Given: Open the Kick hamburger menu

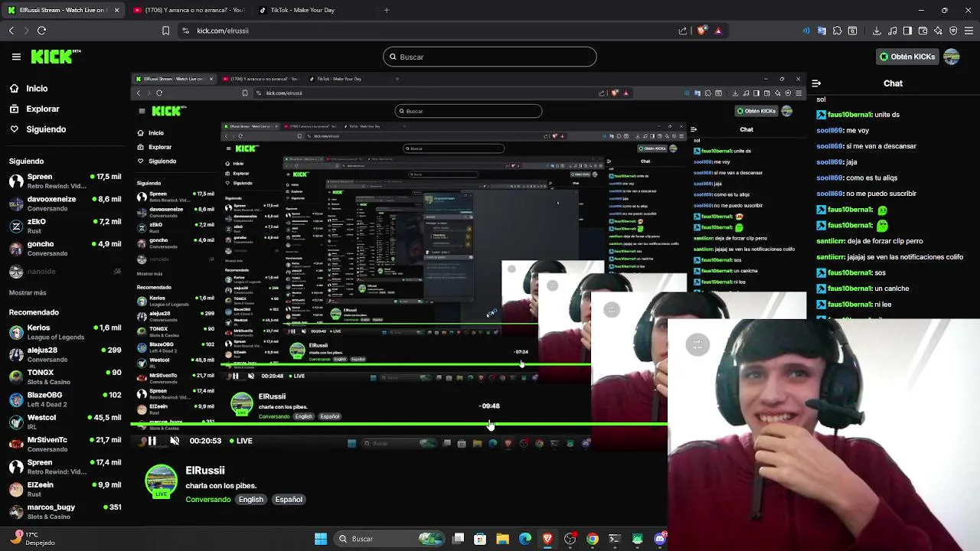Looking at the screenshot, I should pos(16,57).
